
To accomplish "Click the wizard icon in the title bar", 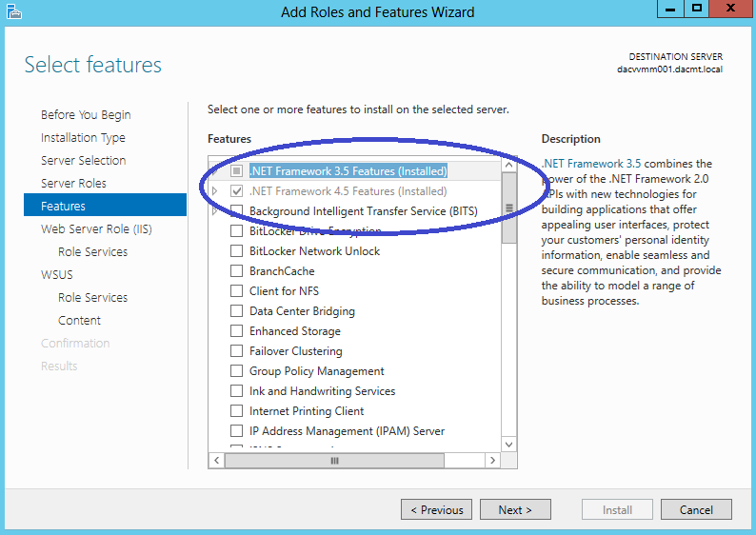I will click(14, 11).
